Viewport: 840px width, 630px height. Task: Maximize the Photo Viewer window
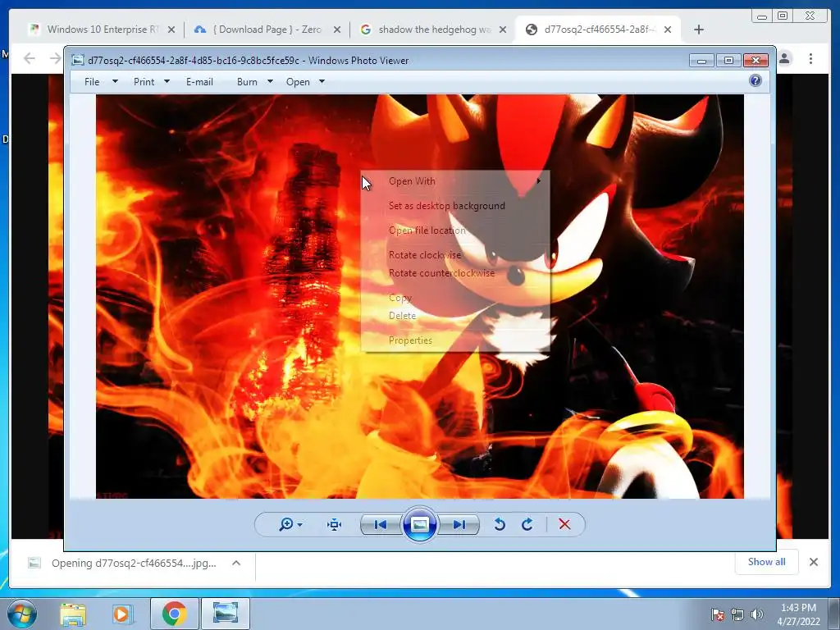tap(728, 61)
